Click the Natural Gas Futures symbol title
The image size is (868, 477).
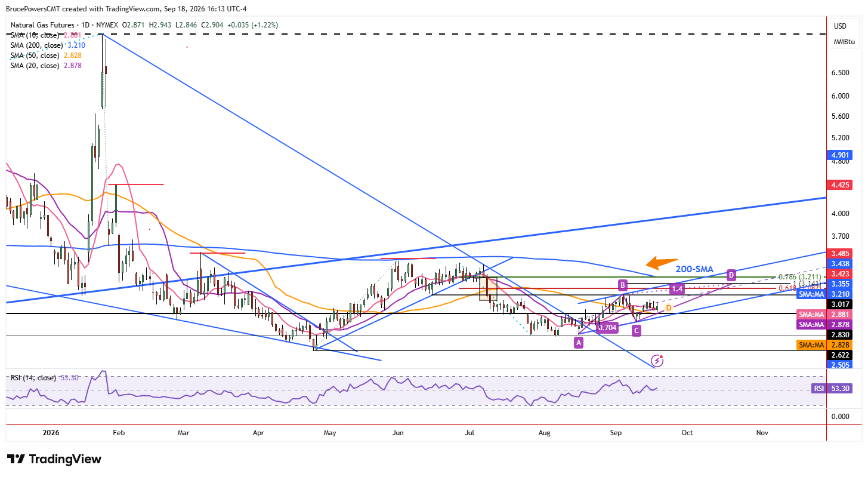click(43, 25)
